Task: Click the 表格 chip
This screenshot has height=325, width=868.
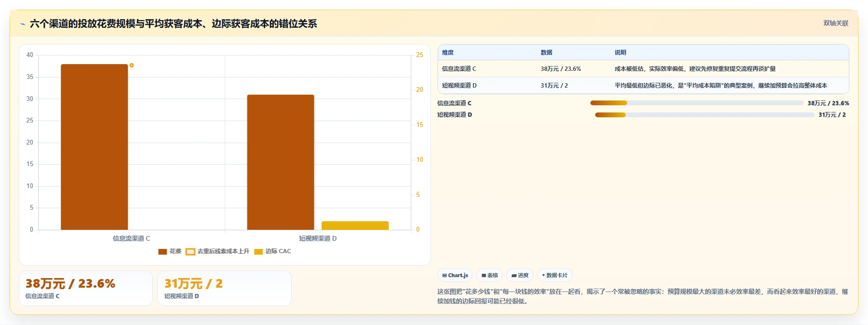Action: [x=489, y=275]
